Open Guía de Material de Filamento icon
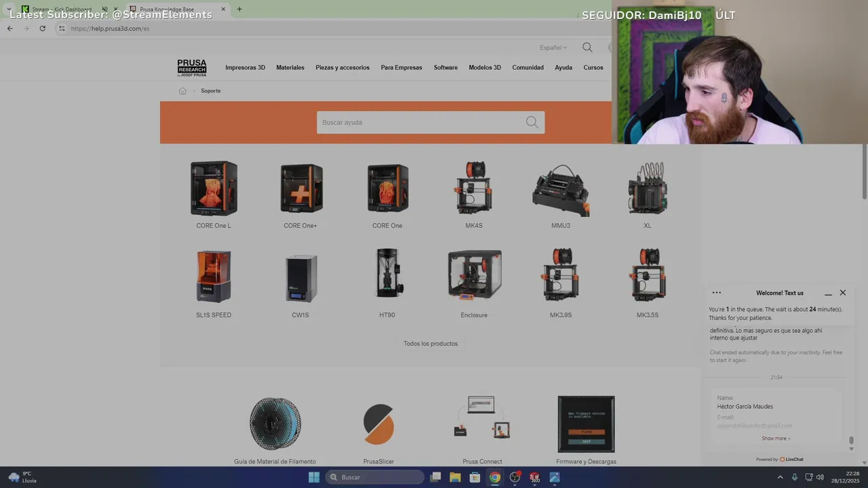 coord(275,424)
